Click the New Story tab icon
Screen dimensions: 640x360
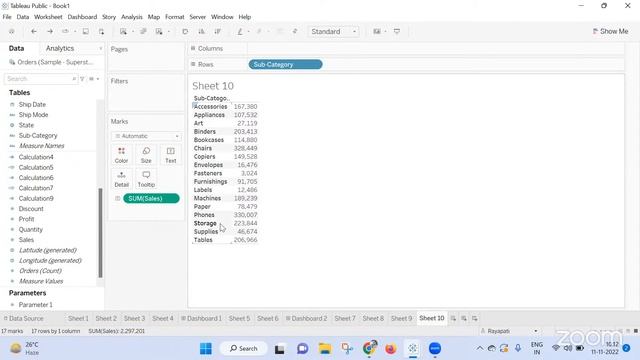click(475, 318)
